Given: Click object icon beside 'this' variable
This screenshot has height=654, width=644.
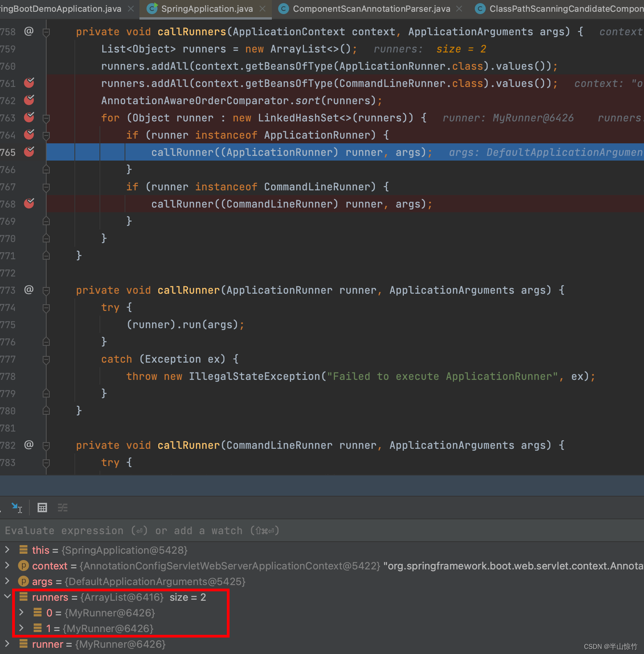Looking at the screenshot, I should click(x=24, y=550).
